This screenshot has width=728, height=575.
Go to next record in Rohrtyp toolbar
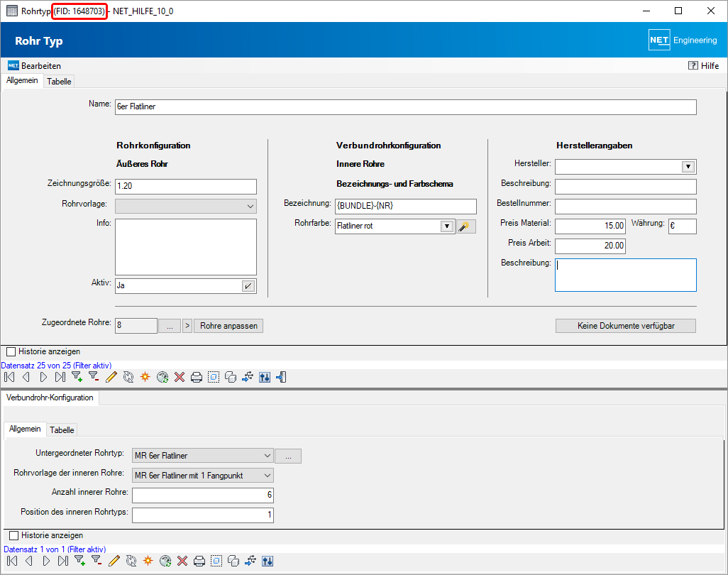43,377
